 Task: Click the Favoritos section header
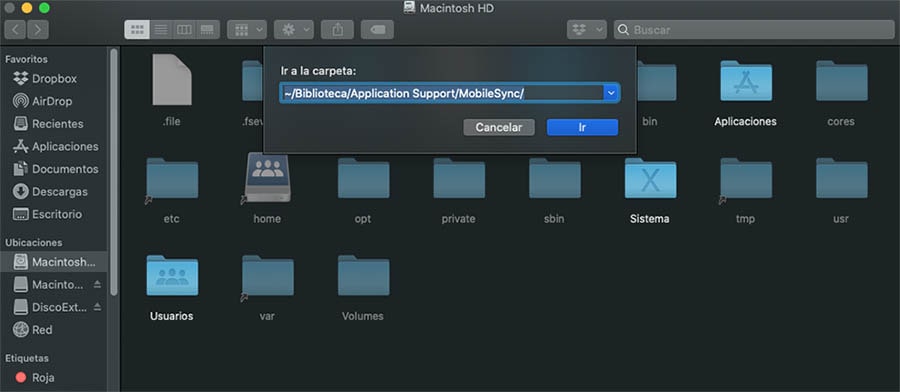(26, 59)
